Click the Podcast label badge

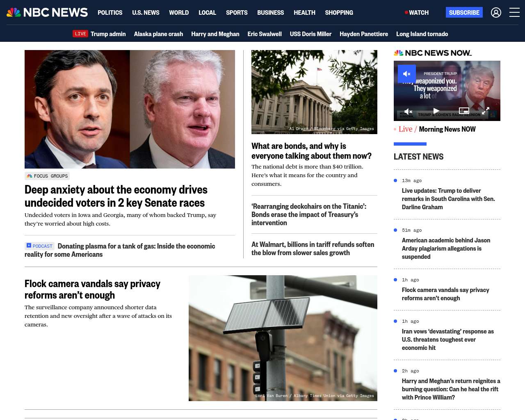[x=39, y=246]
